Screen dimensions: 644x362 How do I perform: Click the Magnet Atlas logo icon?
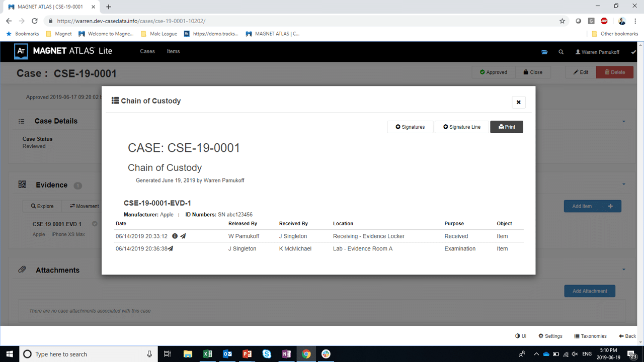click(21, 51)
